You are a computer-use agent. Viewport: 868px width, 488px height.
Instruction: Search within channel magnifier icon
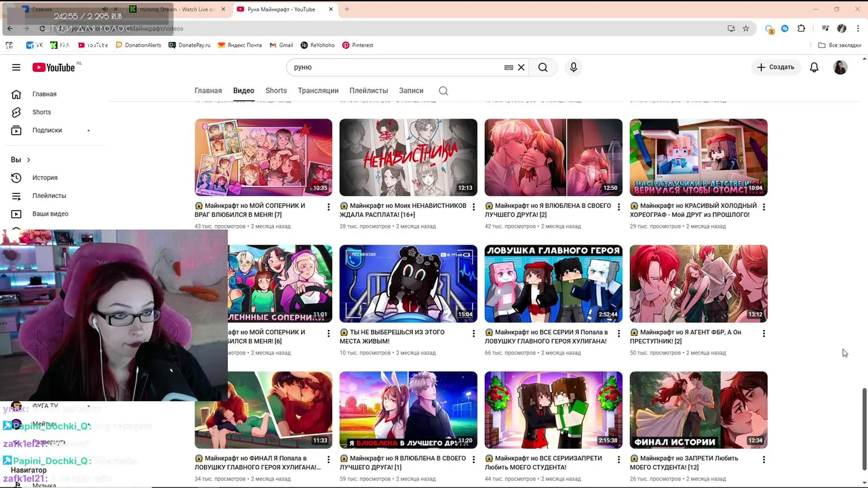pyautogui.click(x=443, y=91)
